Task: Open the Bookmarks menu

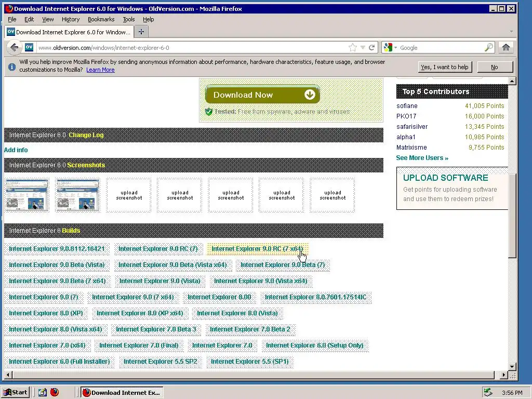Action: click(x=101, y=19)
